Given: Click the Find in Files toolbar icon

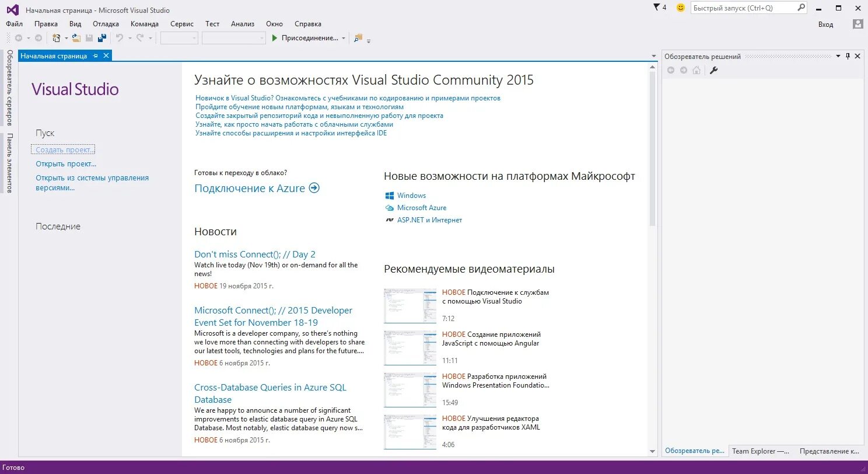Looking at the screenshot, I should point(358,38).
